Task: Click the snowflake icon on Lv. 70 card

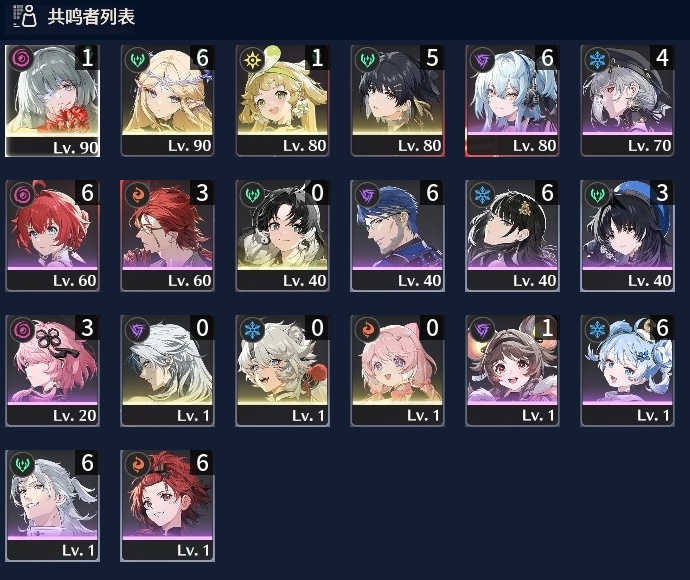Action: click(x=597, y=59)
